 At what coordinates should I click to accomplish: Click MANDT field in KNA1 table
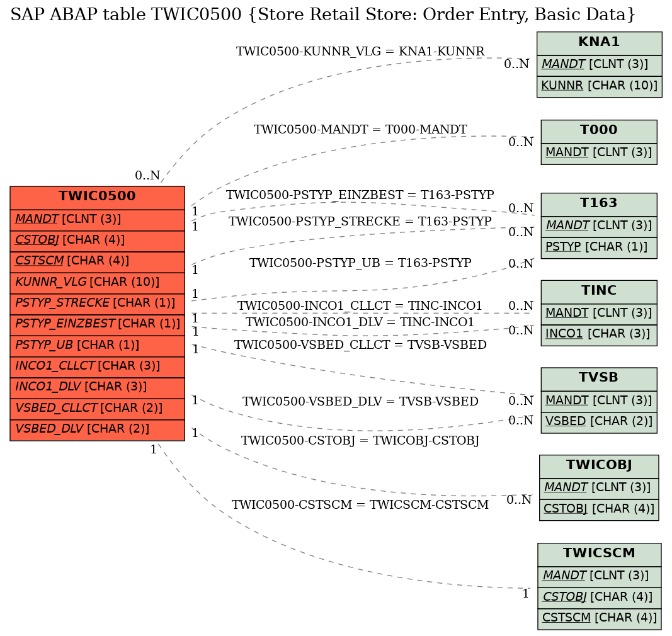pos(599,65)
